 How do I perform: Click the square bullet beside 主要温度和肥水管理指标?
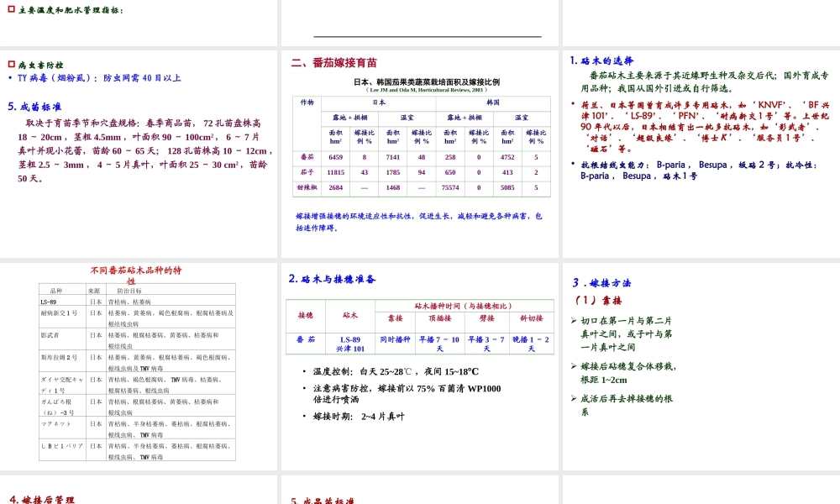click(x=9, y=11)
